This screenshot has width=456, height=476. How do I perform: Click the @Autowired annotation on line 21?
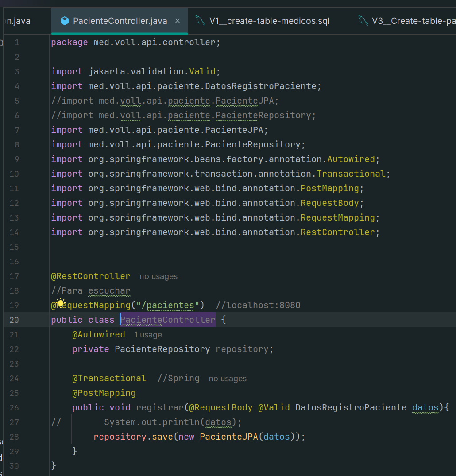point(99,335)
